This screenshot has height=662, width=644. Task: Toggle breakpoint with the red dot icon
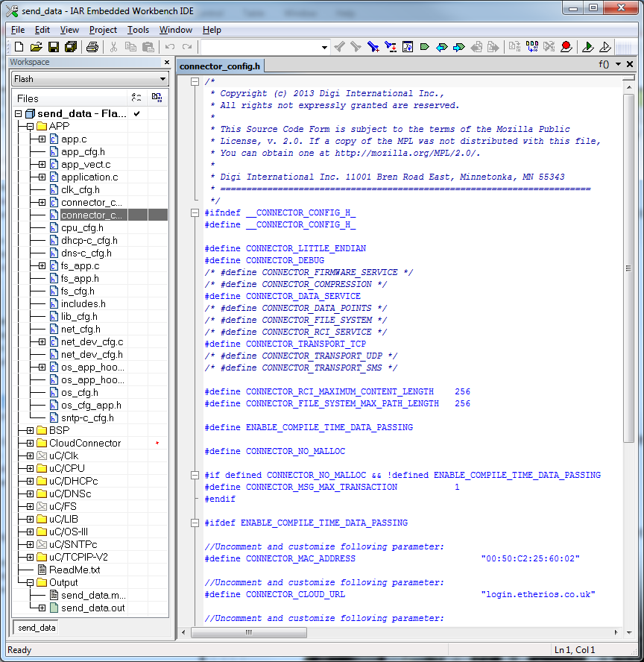click(566, 47)
